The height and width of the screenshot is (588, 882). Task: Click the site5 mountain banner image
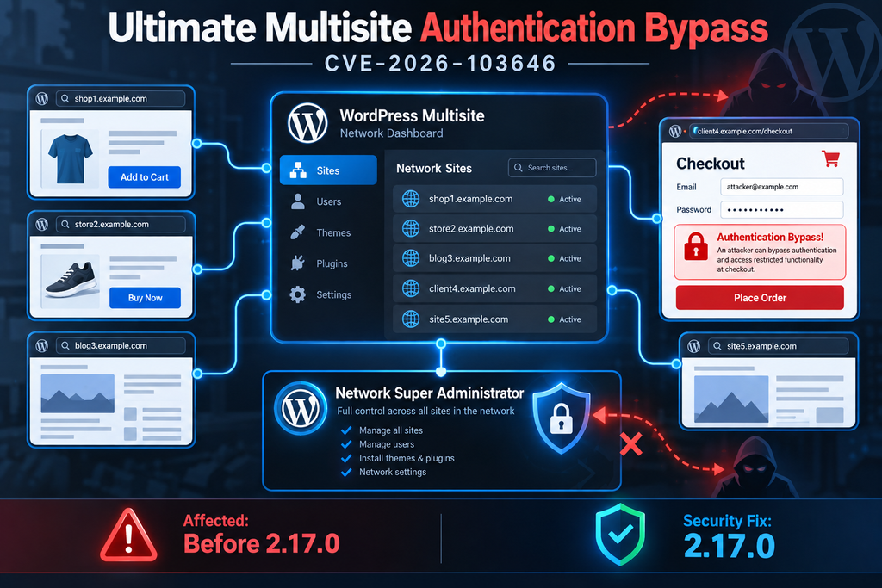[x=731, y=399]
